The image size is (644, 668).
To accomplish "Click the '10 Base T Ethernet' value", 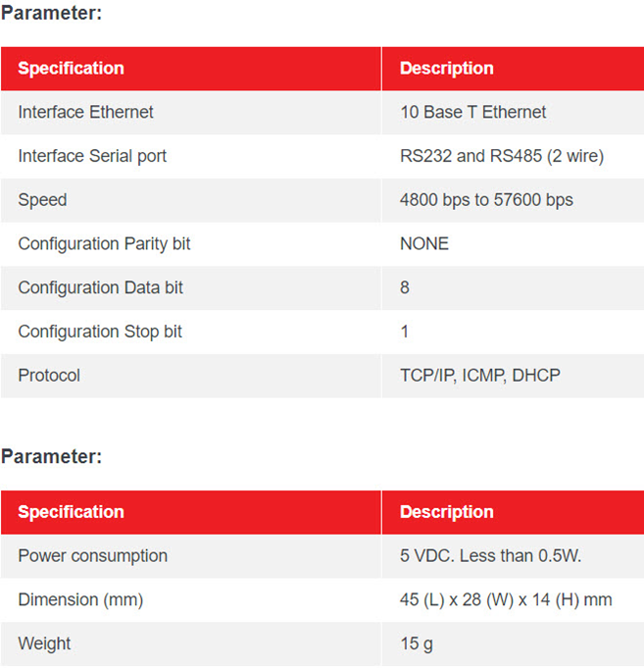I will pos(473,112).
